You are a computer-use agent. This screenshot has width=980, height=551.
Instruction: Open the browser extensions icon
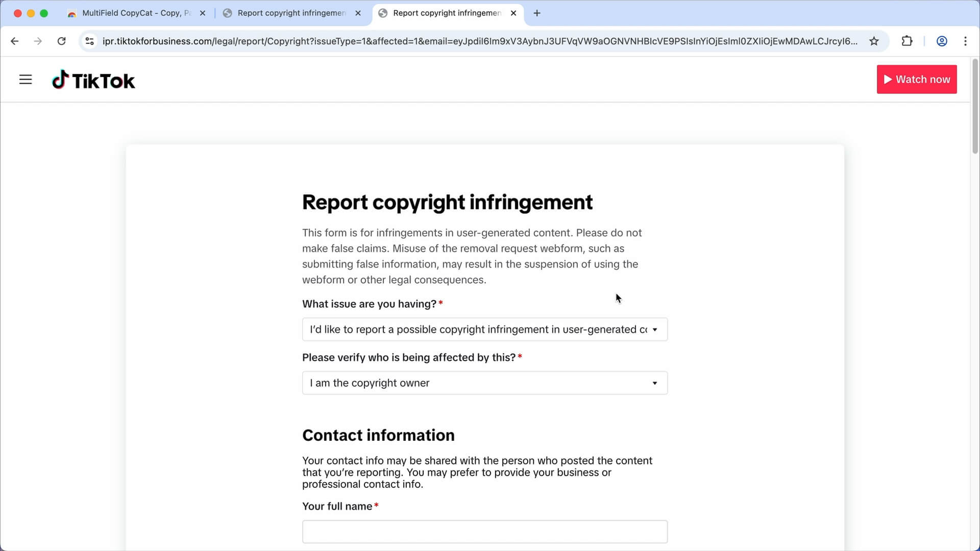[908, 41]
